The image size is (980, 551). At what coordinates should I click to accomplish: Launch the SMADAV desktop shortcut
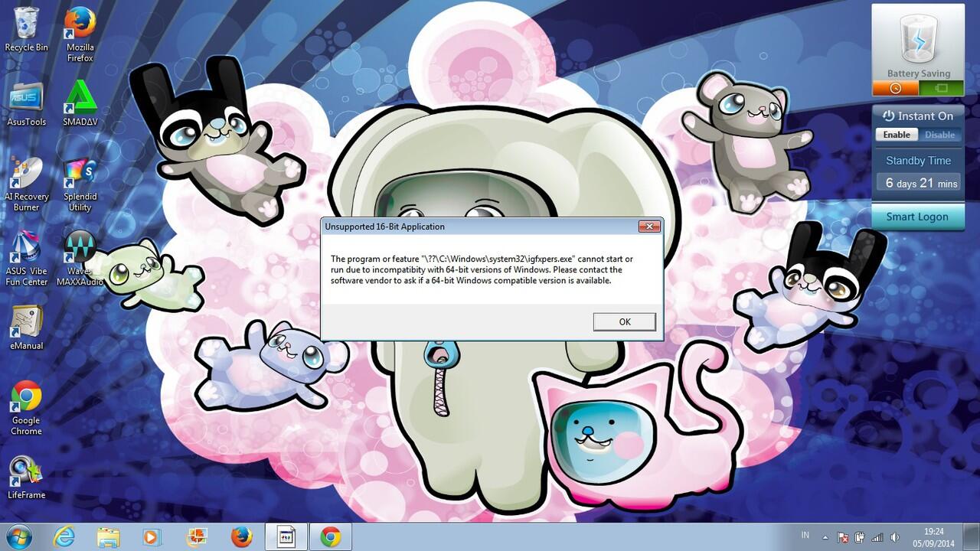tap(80, 103)
